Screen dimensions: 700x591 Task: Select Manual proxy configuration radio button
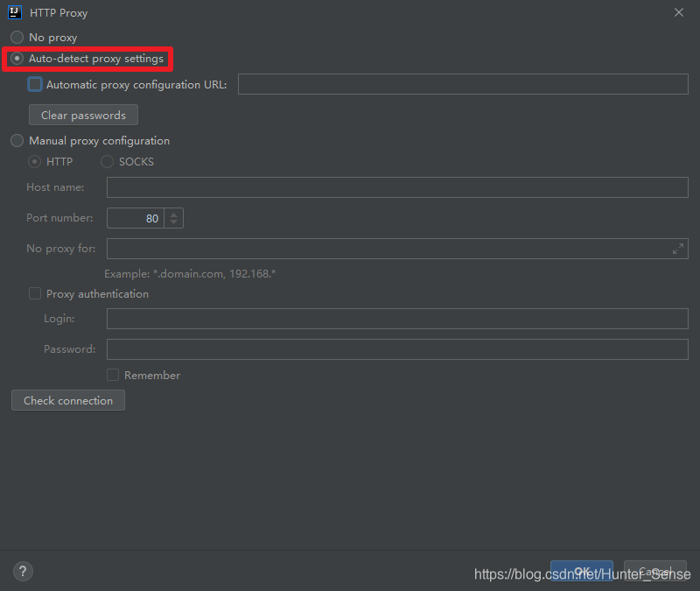coord(17,141)
